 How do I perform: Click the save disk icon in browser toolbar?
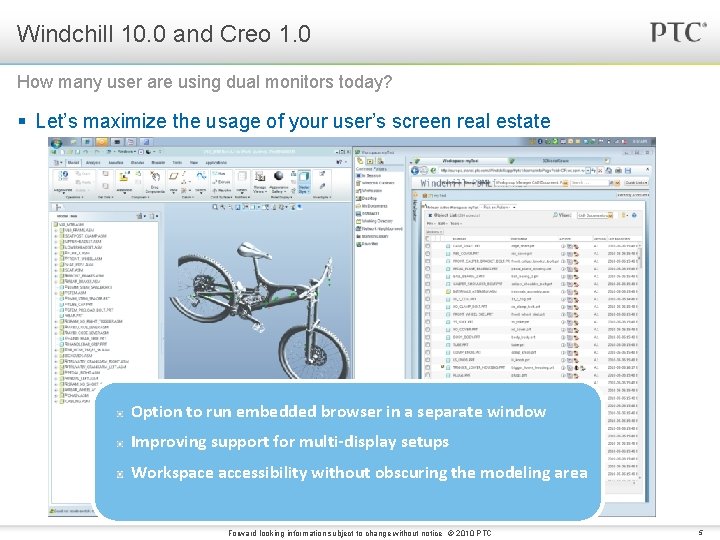628,170
